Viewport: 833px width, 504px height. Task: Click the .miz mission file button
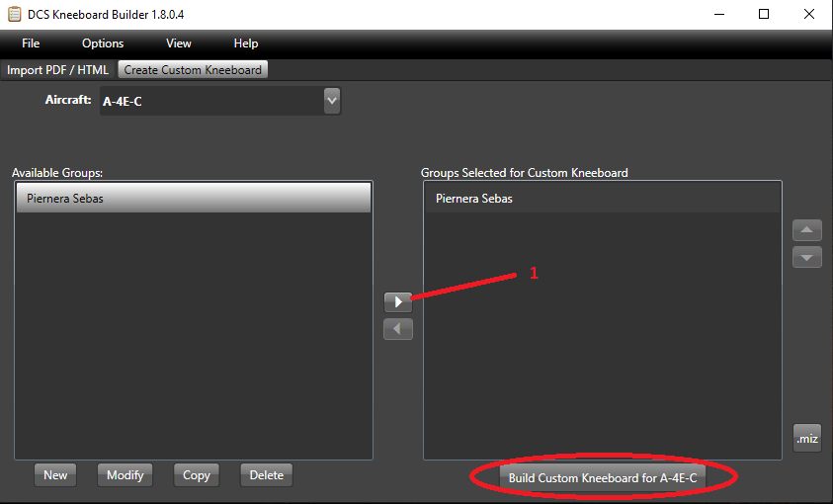tap(807, 438)
